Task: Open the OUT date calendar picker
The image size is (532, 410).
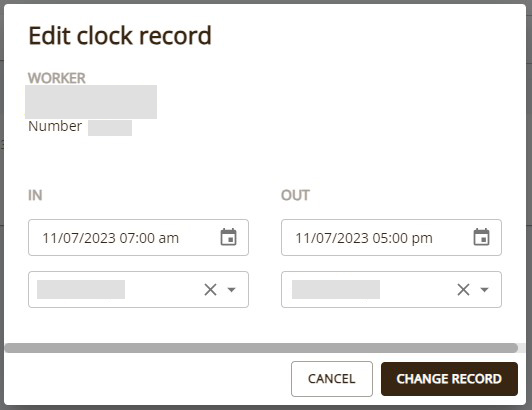Action: [481, 237]
